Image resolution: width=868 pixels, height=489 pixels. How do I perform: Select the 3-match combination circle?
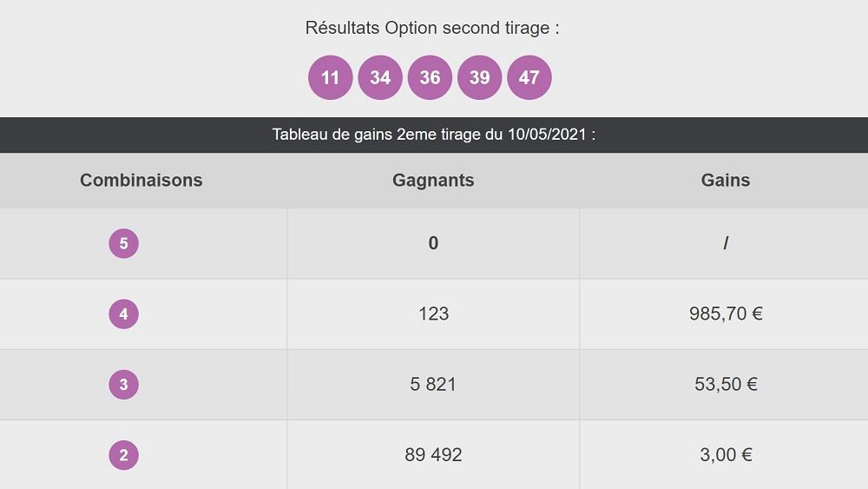123,384
